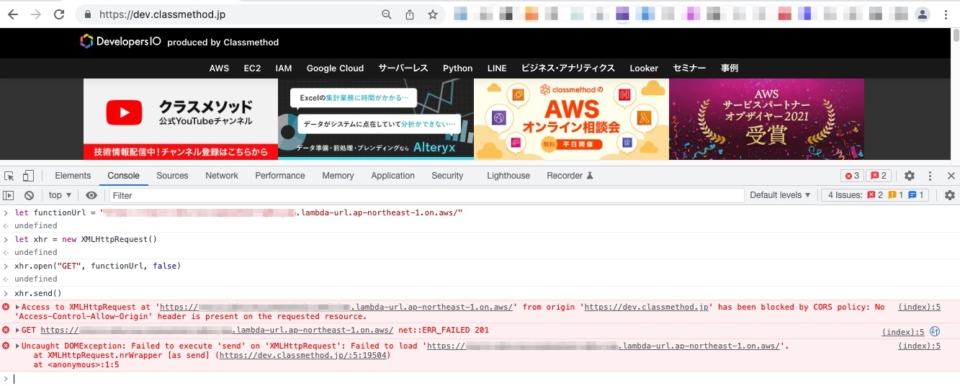The height and width of the screenshot is (386, 960).
Task: Open the Alteryx banner ad
Action: (x=376, y=119)
